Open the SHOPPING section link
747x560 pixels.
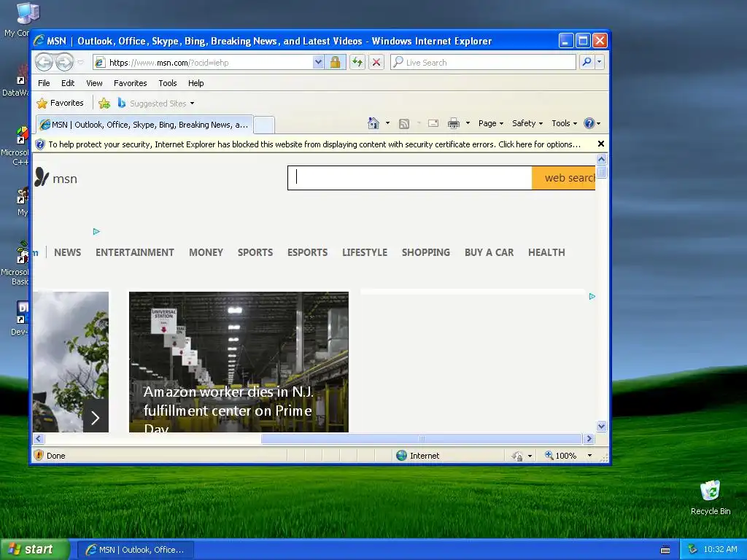(x=426, y=252)
